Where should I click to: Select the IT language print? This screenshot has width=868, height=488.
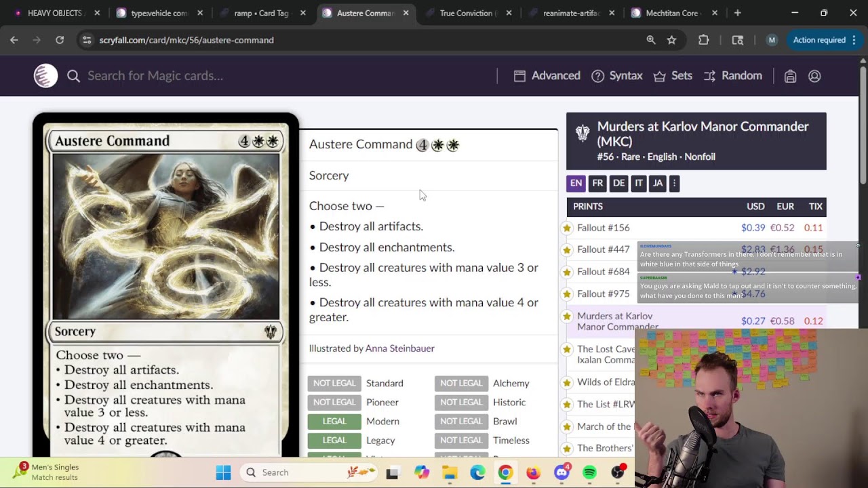point(638,183)
